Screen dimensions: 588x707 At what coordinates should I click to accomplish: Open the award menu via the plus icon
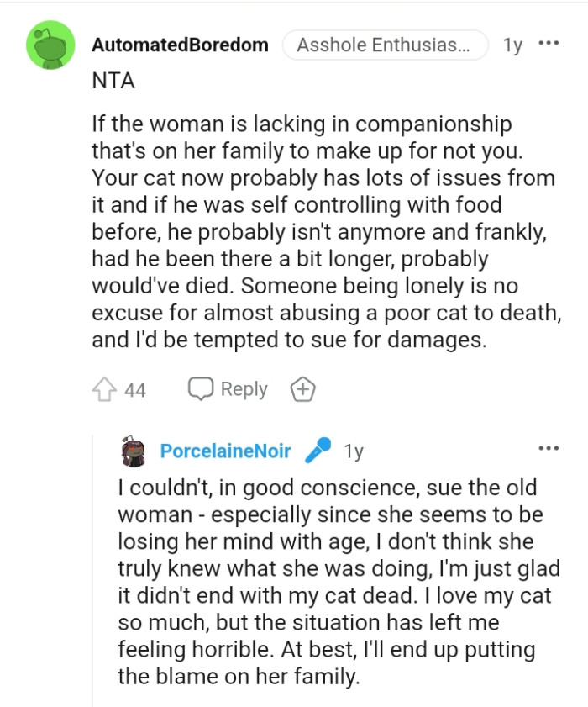coord(302,388)
